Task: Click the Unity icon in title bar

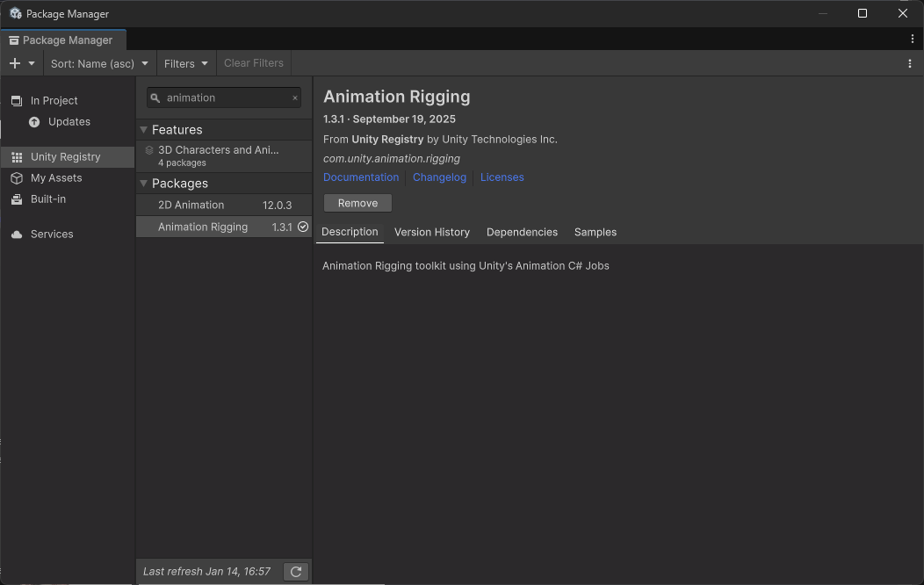Action: click(x=15, y=13)
